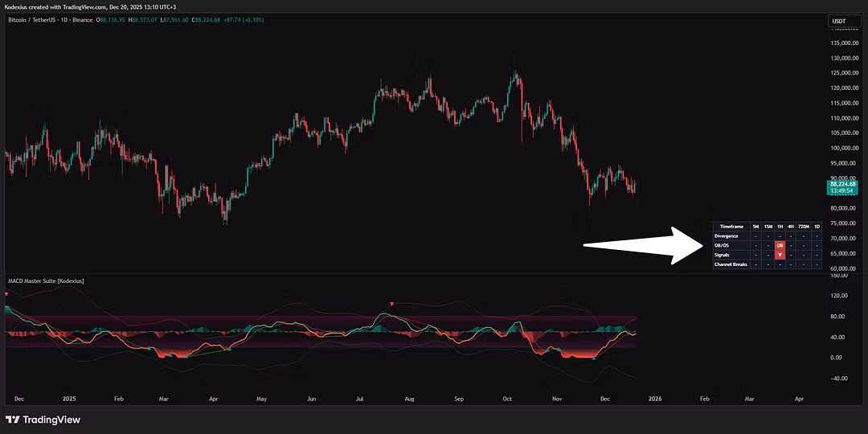Select the 1D timeframe column header

tap(817, 227)
